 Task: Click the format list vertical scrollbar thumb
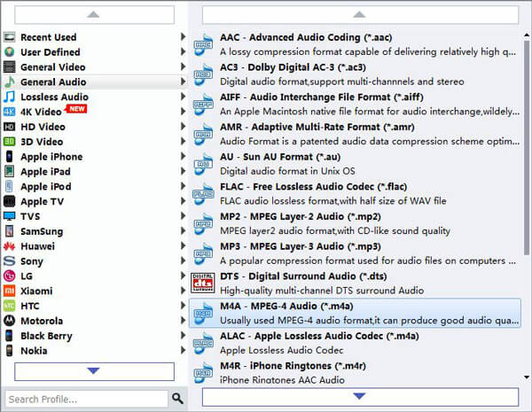coord(527,147)
